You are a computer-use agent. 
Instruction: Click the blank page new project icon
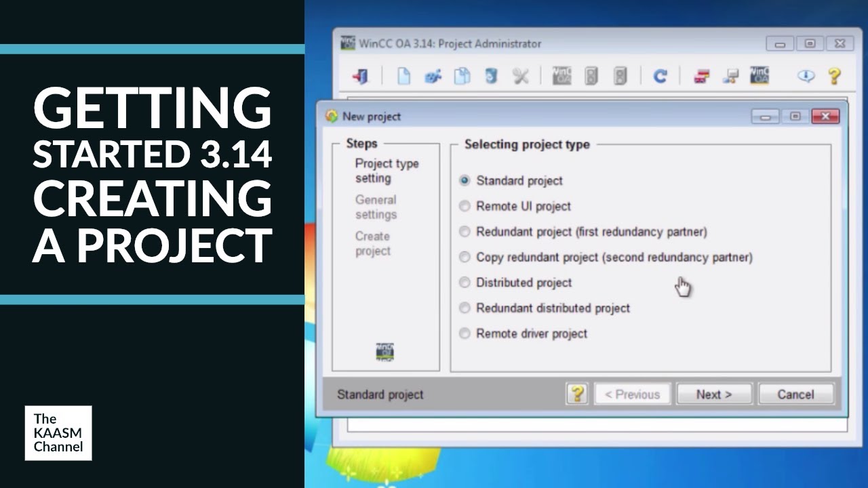point(404,76)
